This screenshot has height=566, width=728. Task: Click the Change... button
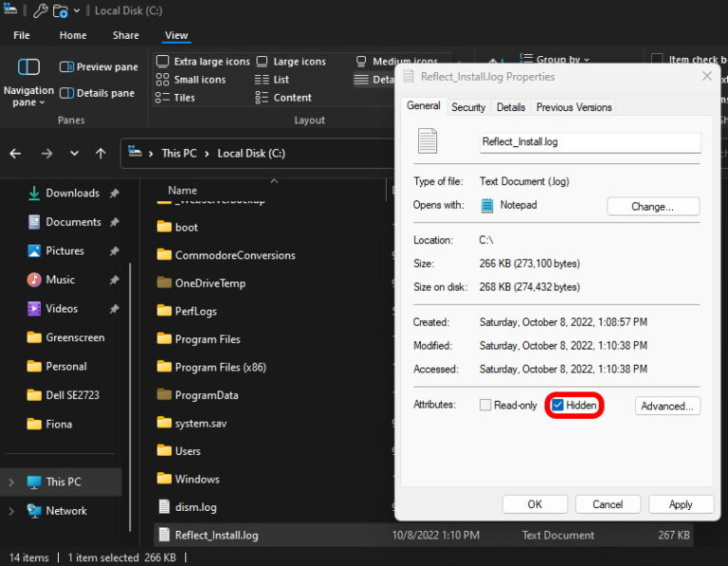[652, 207]
